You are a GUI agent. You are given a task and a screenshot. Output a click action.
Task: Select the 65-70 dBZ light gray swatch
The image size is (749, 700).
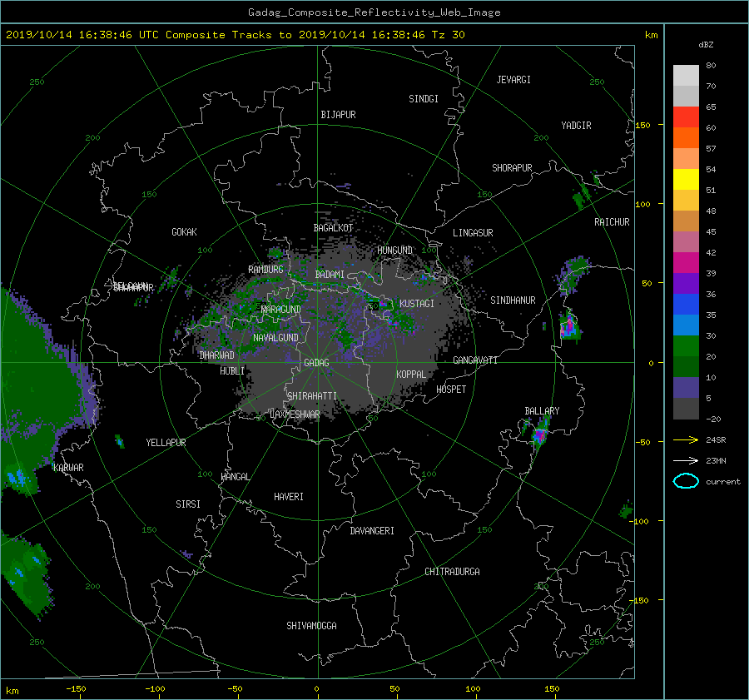click(x=686, y=96)
